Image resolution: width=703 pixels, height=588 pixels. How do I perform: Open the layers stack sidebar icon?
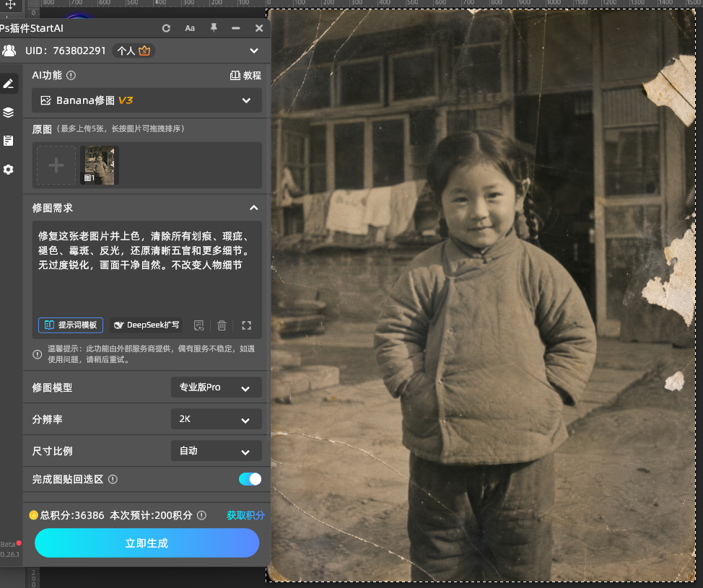tap(9, 112)
